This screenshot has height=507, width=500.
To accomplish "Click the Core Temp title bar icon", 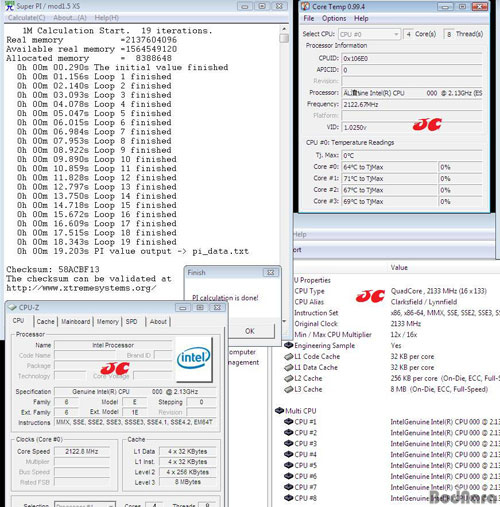I will tap(305, 6).
